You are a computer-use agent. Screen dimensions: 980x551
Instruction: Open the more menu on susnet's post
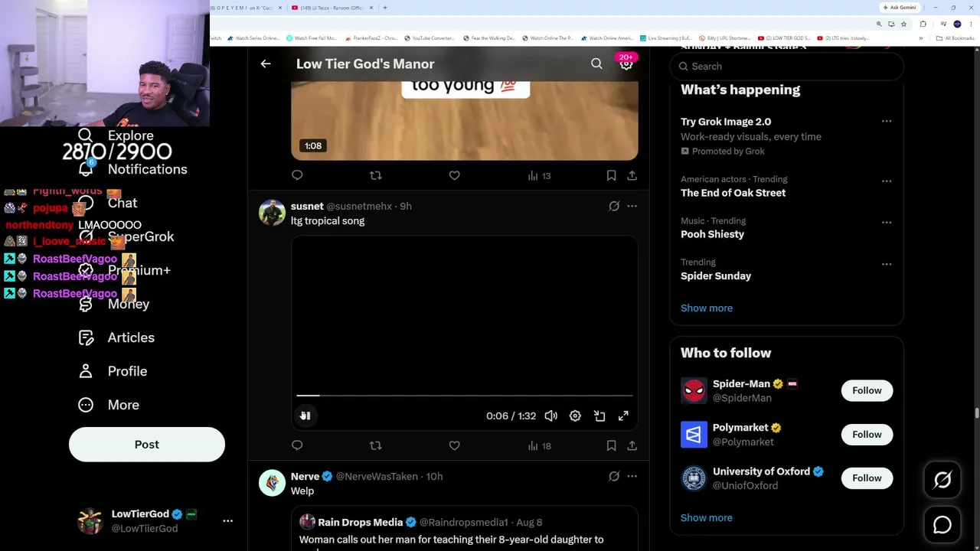point(632,206)
